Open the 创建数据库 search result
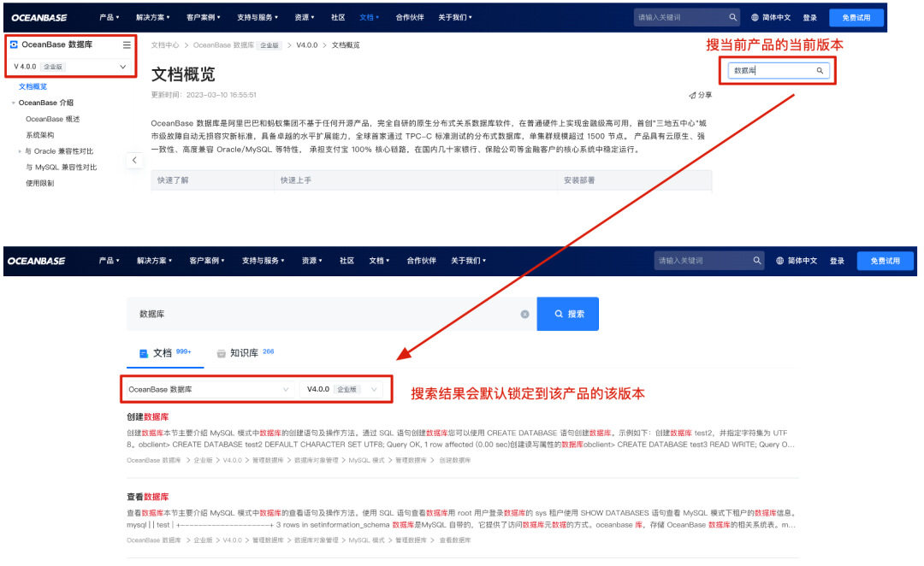Screen dimensions: 924x566 [x=148, y=417]
